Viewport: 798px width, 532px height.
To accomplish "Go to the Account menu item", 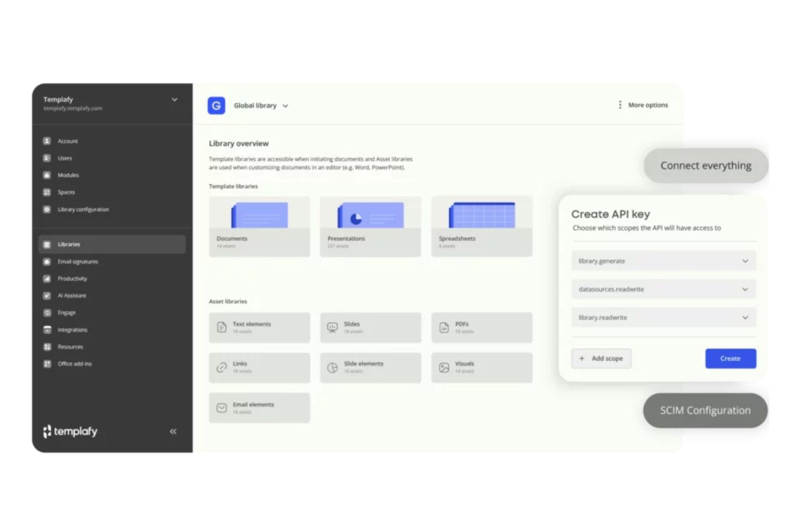I will (68, 141).
